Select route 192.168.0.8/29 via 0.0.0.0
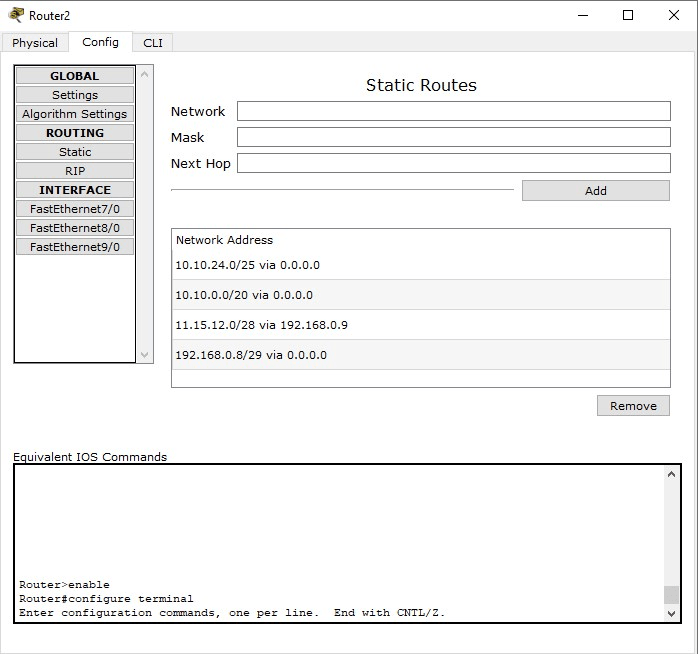This screenshot has width=698, height=654. (420, 355)
